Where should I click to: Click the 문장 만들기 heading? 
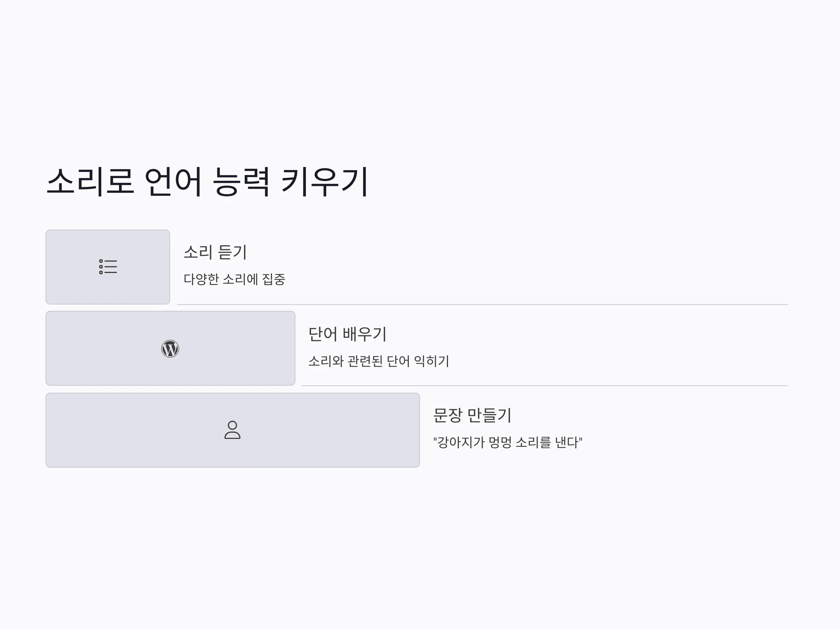(x=472, y=415)
